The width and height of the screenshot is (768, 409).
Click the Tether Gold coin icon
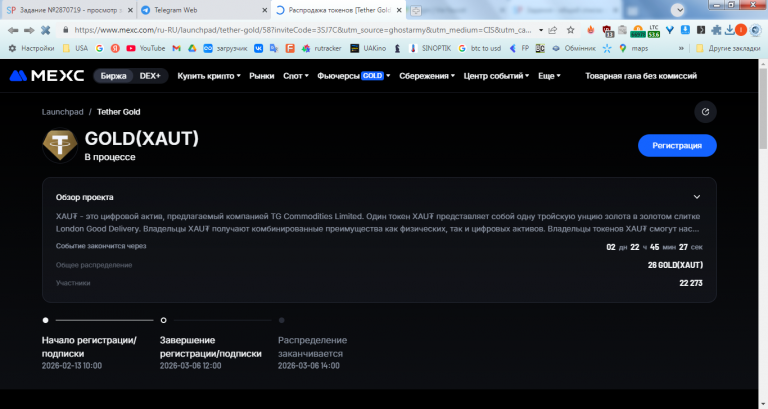coord(60,145)
